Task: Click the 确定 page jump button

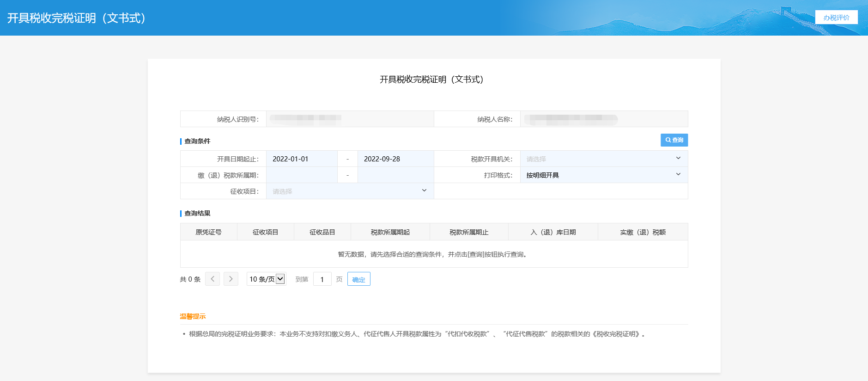Action: [359, 279]
